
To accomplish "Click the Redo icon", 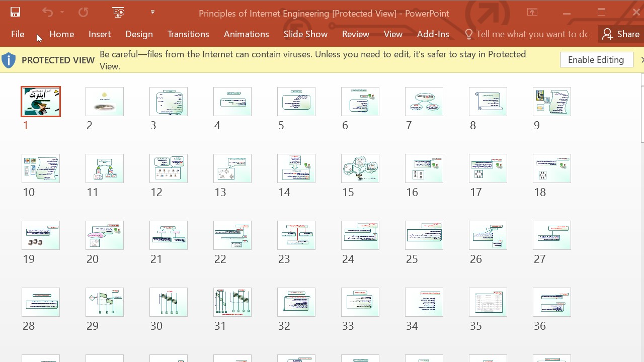I will (83, 12).
